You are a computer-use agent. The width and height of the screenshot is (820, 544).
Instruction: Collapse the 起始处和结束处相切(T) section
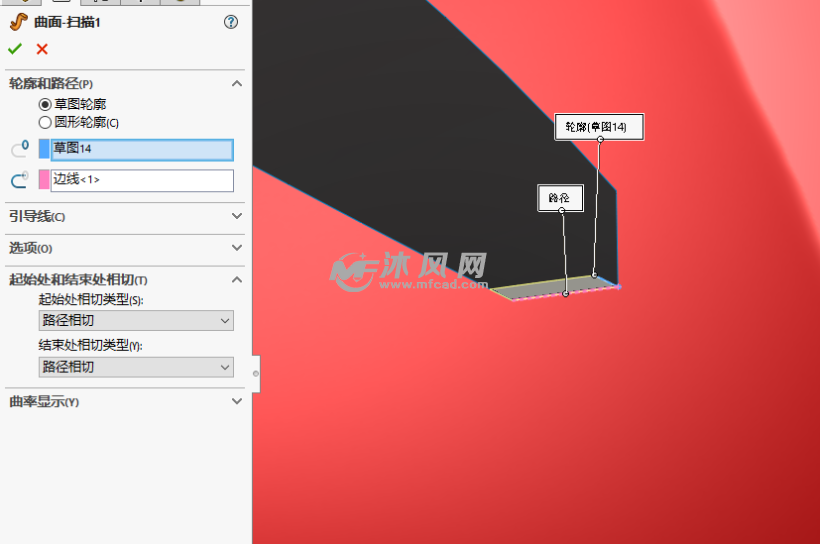point(237,279)
